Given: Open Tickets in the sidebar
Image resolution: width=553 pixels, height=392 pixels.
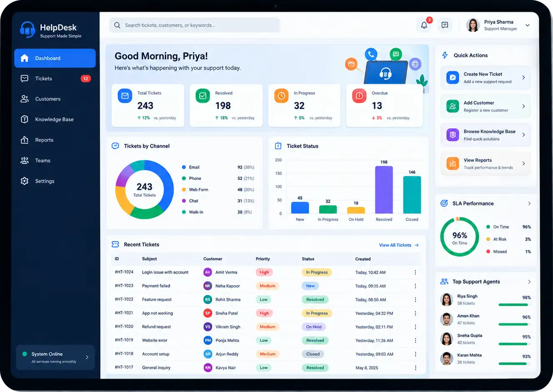Looking at the screenshot, I should tap(55, 78).
